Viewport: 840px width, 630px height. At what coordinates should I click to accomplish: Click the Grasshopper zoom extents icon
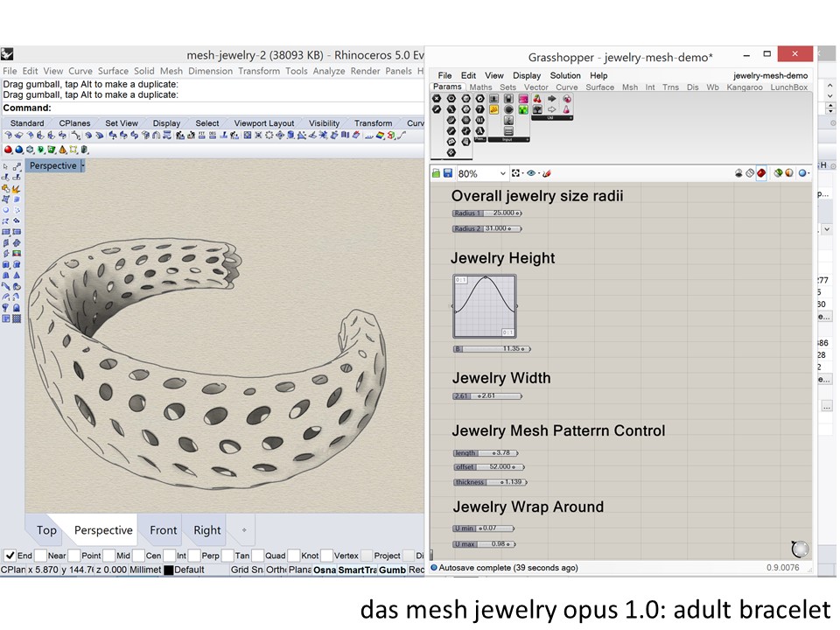(516, 173)
